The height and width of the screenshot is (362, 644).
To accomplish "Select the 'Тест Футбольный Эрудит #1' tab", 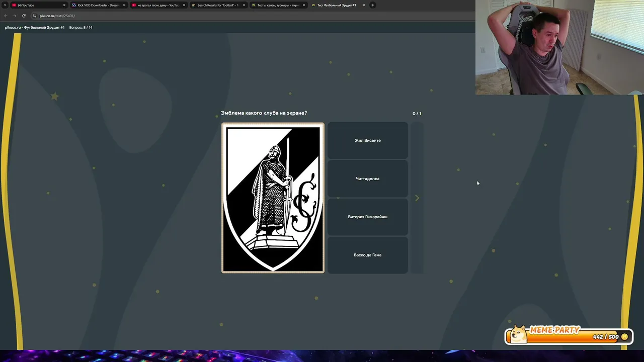I will 338,5.
